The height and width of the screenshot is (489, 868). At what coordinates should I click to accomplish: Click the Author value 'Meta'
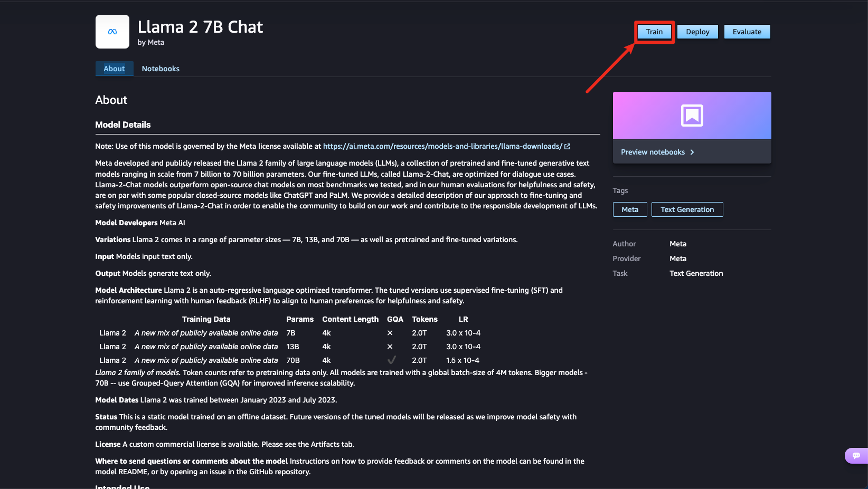tap(678, 244)
